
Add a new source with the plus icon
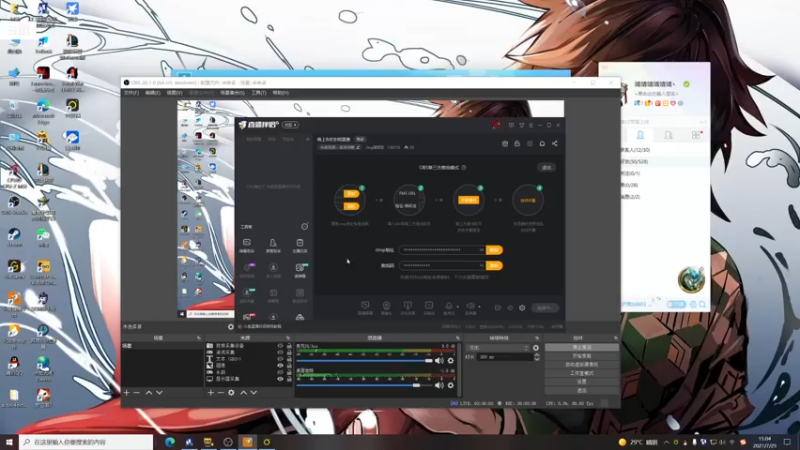[x=211, y=393]
